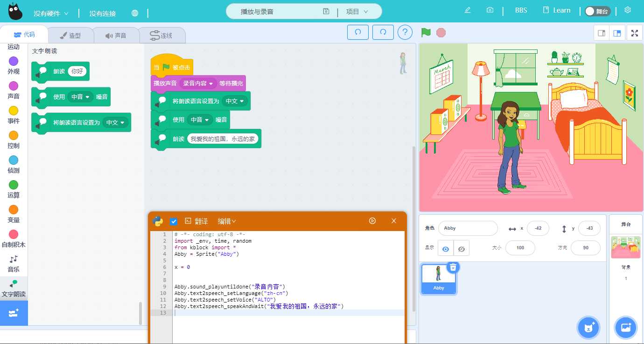Image resolution: width=644 pixels, height=344 pixels.
Task: Open the 中音 voice dropdown in the block palette
Action: coord(80,97)
